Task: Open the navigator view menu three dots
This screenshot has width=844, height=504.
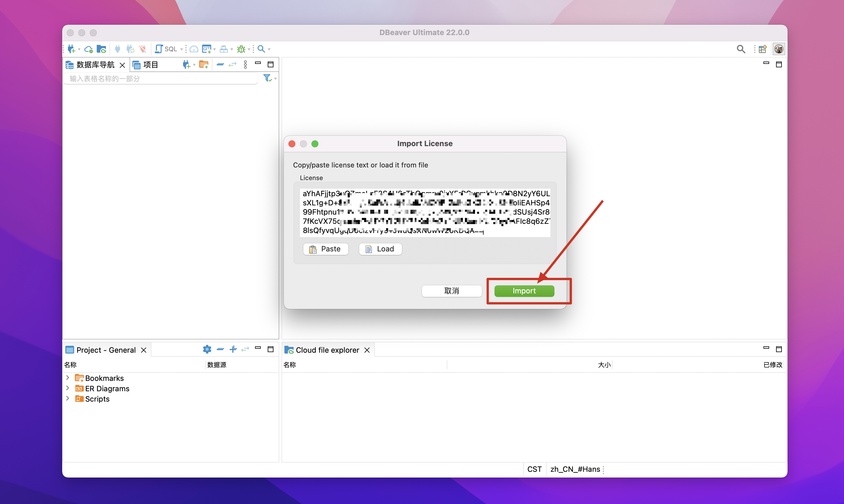Action: (246, 64)
